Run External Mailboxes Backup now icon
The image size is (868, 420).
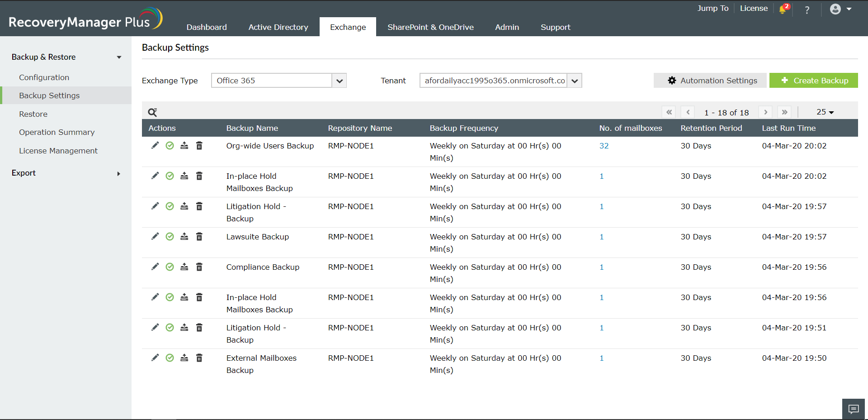(x=184, y=358)
